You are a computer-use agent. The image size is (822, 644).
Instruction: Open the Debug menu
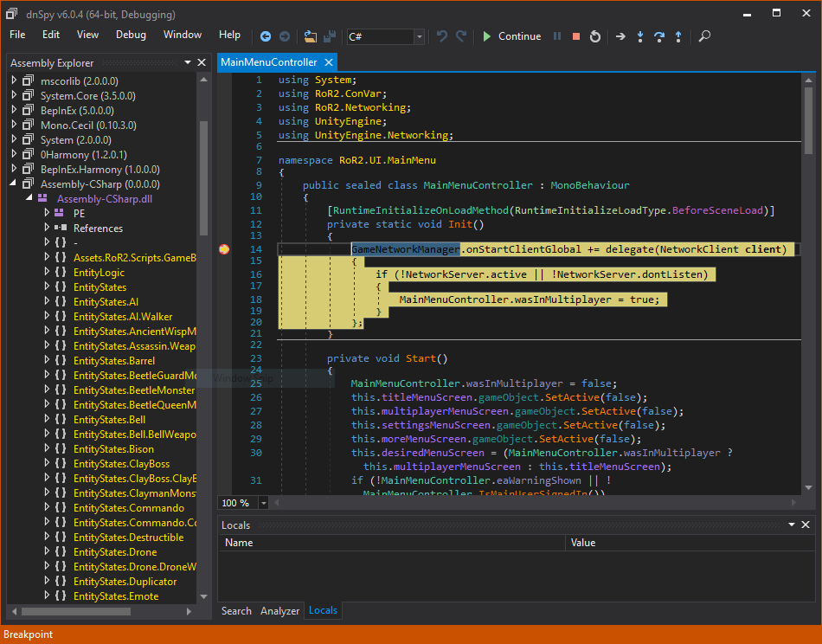pyautogui.click(x=131, y=35)
